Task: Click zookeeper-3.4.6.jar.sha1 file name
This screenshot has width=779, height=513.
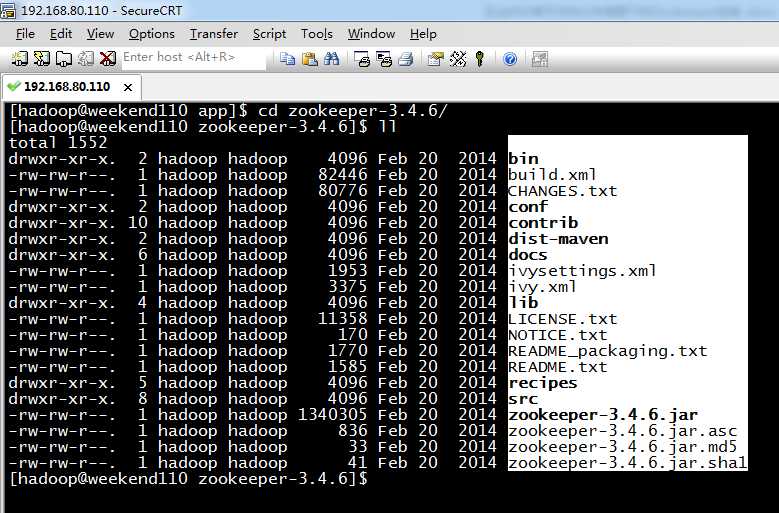Action: click(x=627, y=462)
